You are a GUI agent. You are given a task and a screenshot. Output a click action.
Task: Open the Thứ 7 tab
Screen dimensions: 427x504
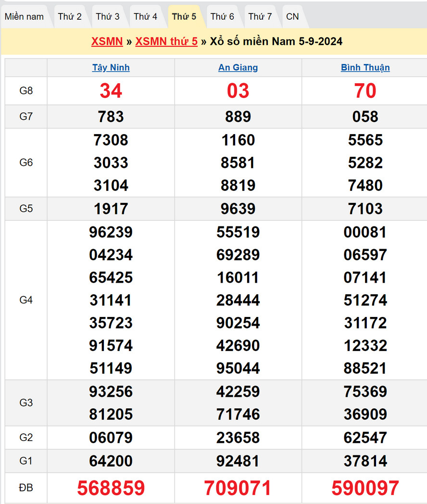[260, 17]
